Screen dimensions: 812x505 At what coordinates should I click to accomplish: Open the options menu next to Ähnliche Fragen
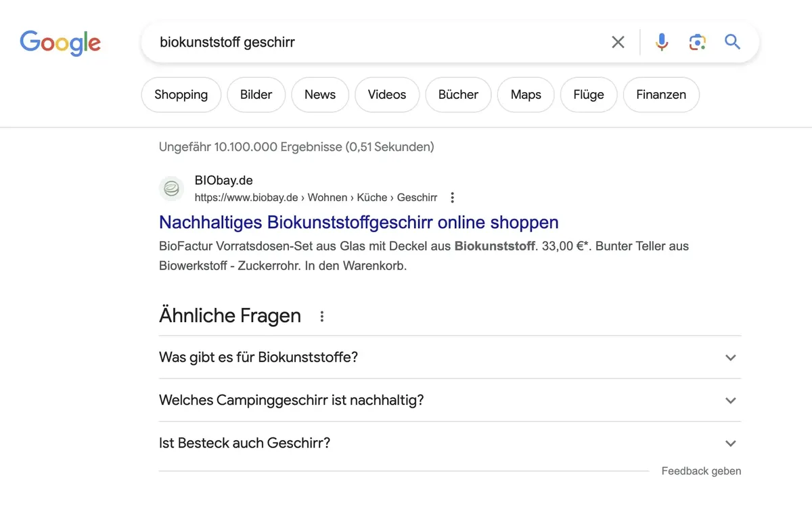(x=322, y=316)
